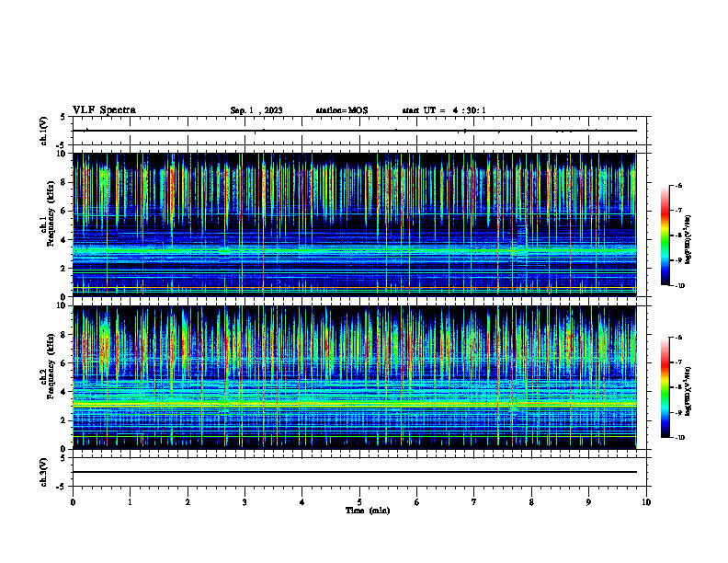Click time axis tick label "8"
The width and height of the screenshot is (728, 563).
(531, 502)
